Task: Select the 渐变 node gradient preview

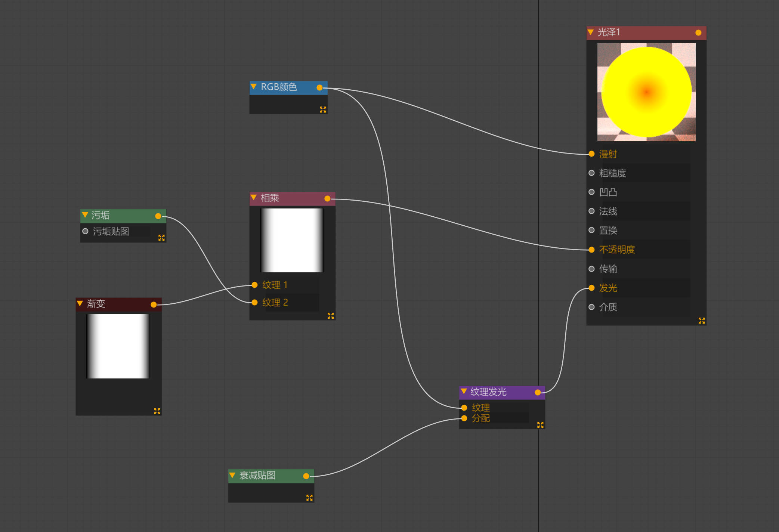Action: point(118,346)
